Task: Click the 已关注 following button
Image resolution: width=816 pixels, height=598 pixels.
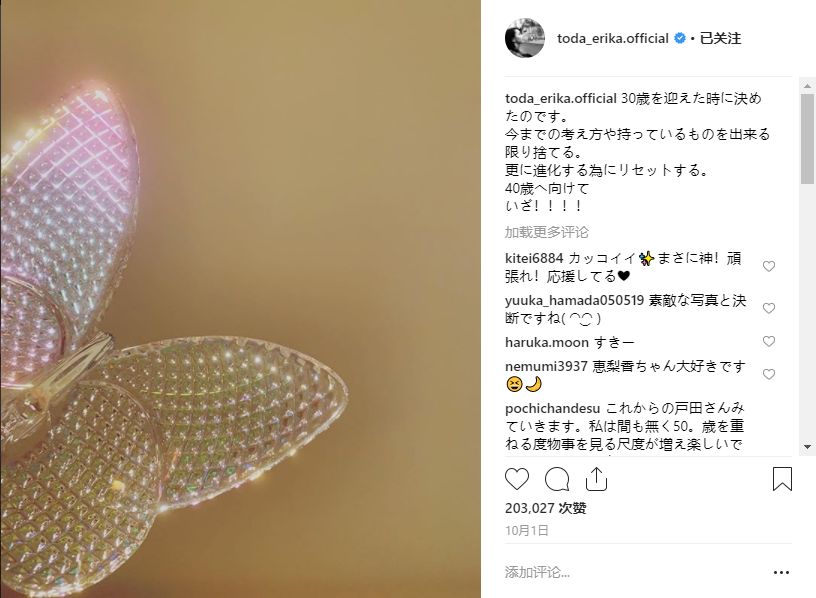Action: 720,39
